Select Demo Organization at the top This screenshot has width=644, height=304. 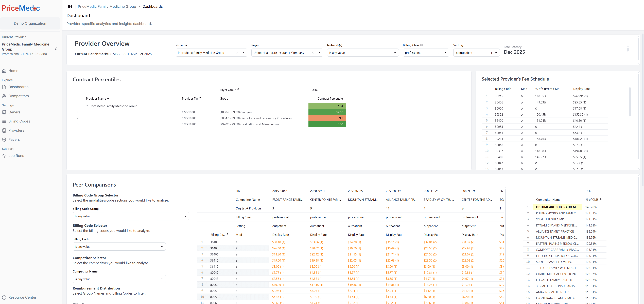pyautogui.click(x=30, y=23)
